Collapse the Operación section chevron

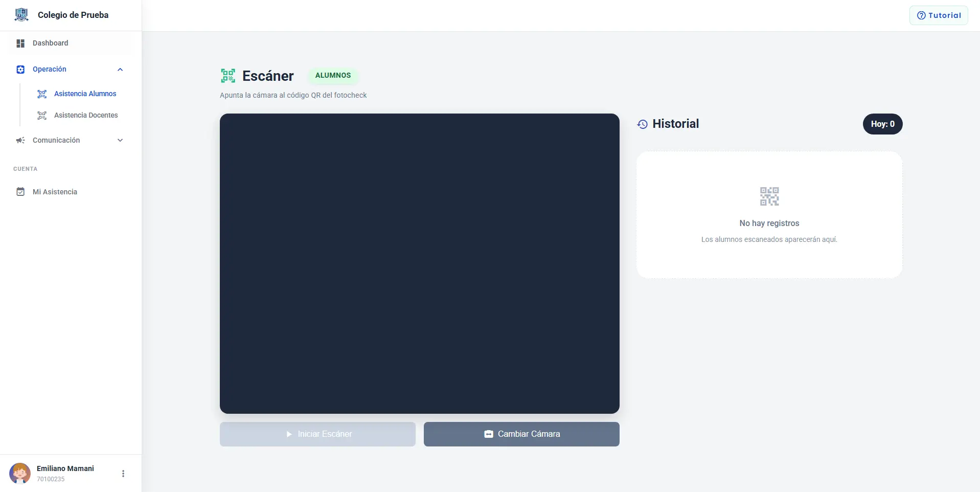(x=120, y=70)
